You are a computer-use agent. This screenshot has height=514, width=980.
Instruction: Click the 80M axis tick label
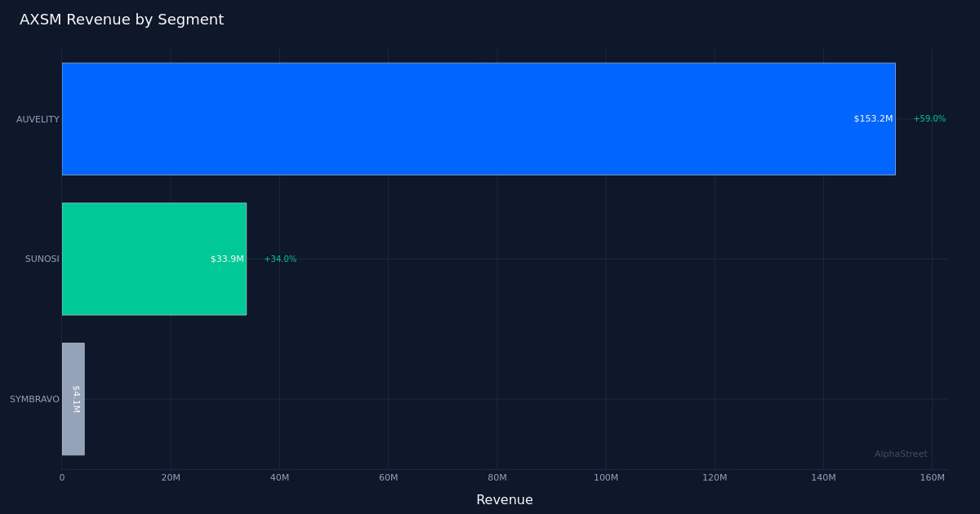click(x=497, y=478)
